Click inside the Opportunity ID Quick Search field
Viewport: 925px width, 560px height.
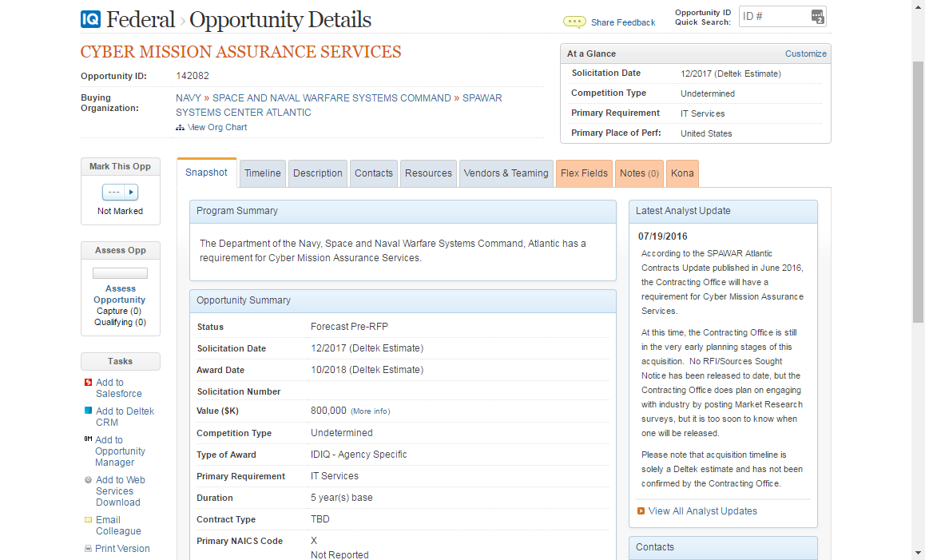coord(771,16)
